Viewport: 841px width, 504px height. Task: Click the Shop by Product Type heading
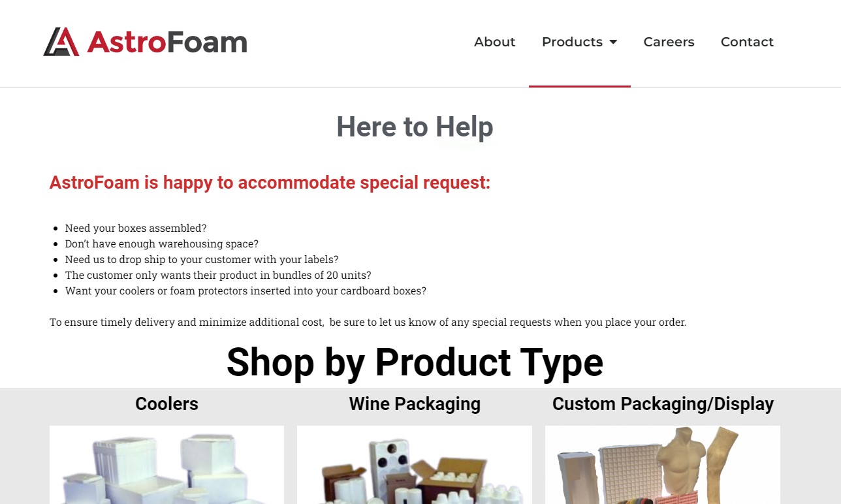click(x=415, y=362)
